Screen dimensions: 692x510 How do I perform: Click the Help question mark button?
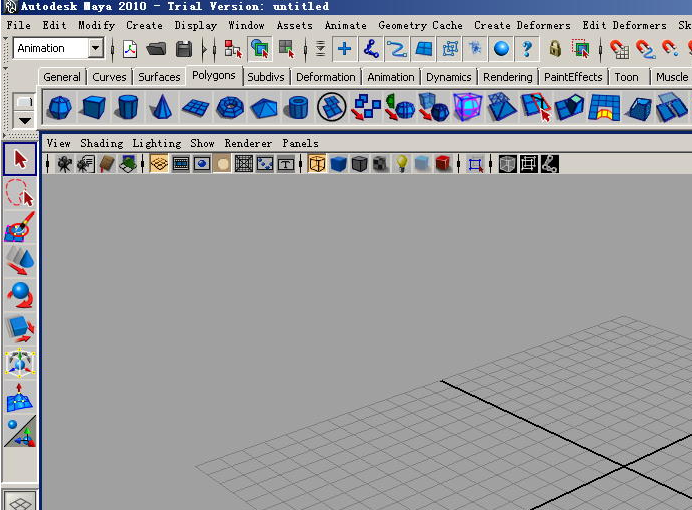tap(526, 48)
